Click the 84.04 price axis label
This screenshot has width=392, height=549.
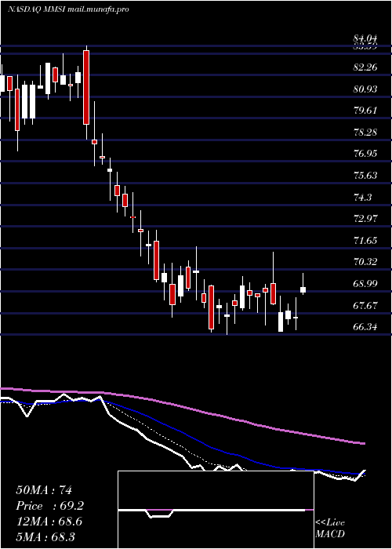coord(365,38)
